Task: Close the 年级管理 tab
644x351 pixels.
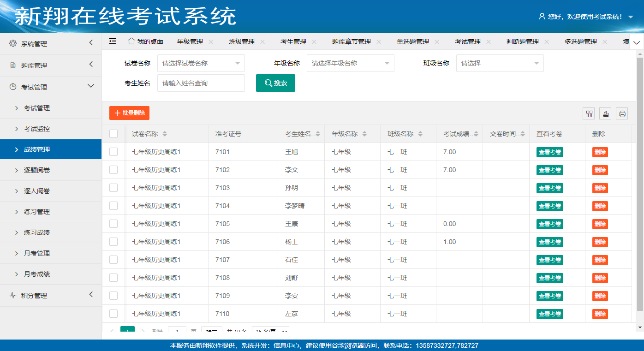Action: tap(211, 42)
